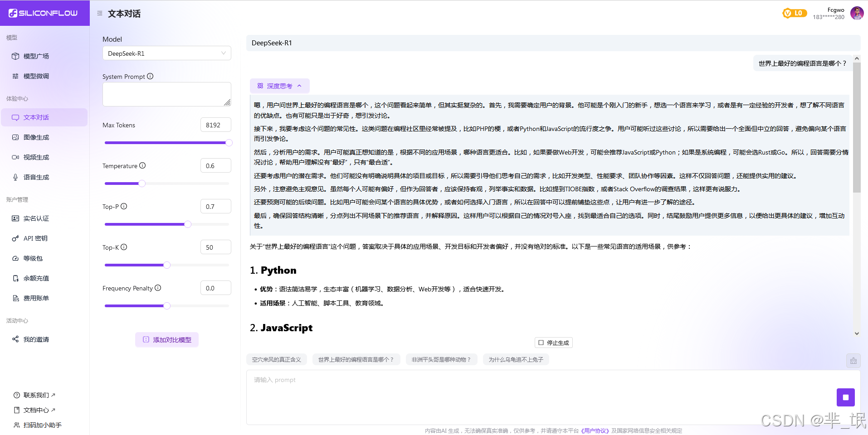Click Frequency Penalty info icon

point(158,288)
